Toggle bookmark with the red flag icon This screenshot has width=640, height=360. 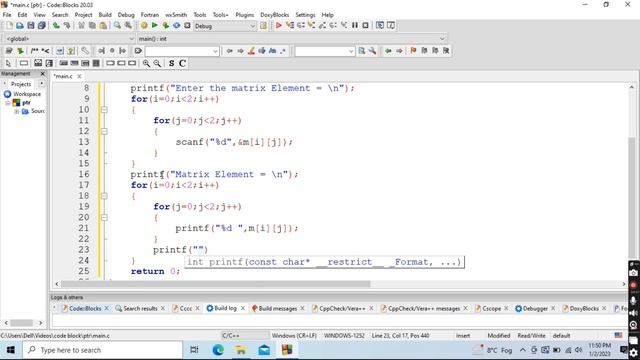coord(413,51)
